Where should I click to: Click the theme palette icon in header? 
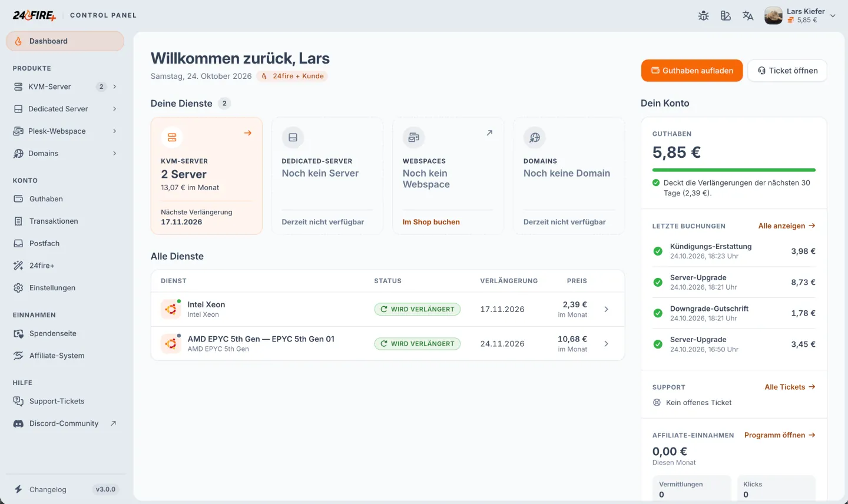[x=726, y=16]
